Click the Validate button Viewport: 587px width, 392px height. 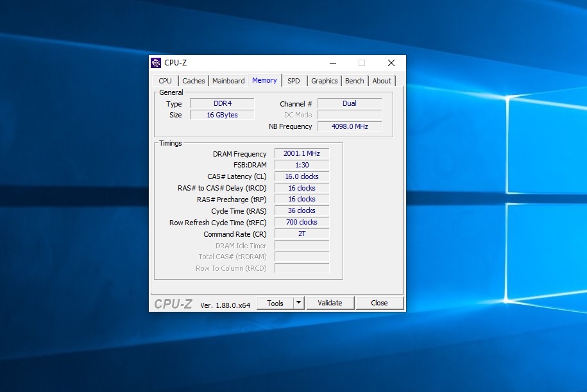(x=330, y=303)
